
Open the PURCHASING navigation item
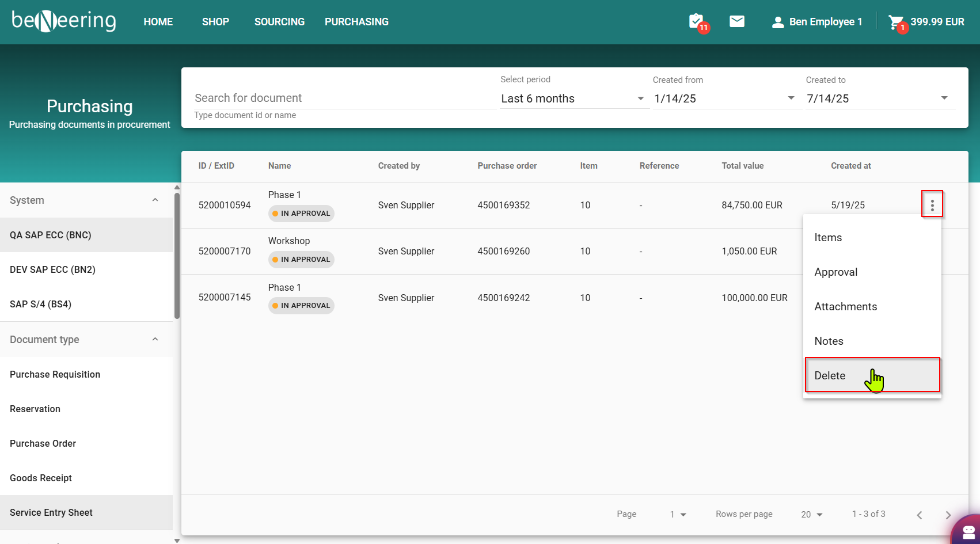(356, 22)
